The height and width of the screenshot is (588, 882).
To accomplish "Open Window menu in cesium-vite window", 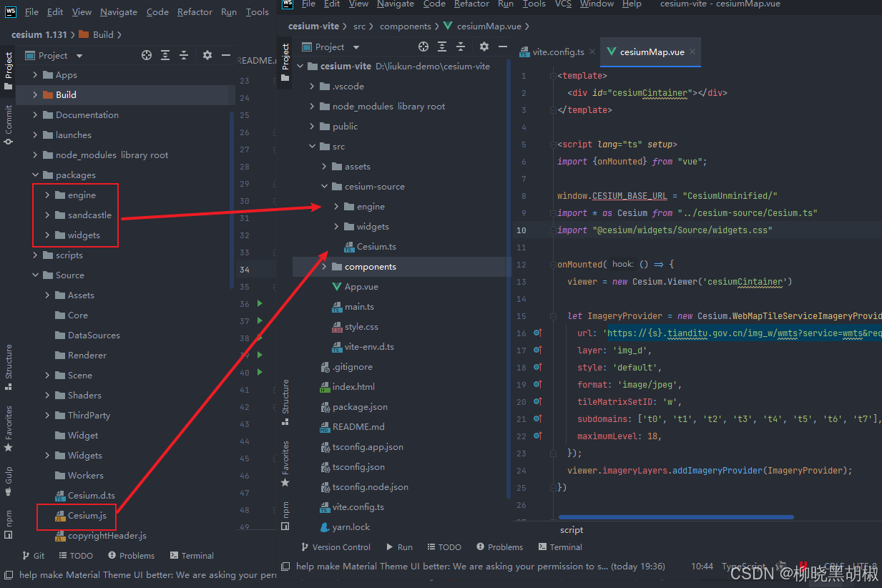I will pos(597,4).
